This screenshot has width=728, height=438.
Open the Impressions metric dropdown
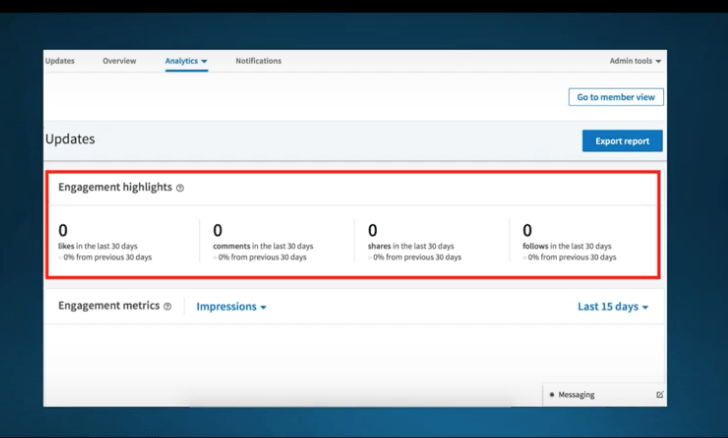pos(231,307)
